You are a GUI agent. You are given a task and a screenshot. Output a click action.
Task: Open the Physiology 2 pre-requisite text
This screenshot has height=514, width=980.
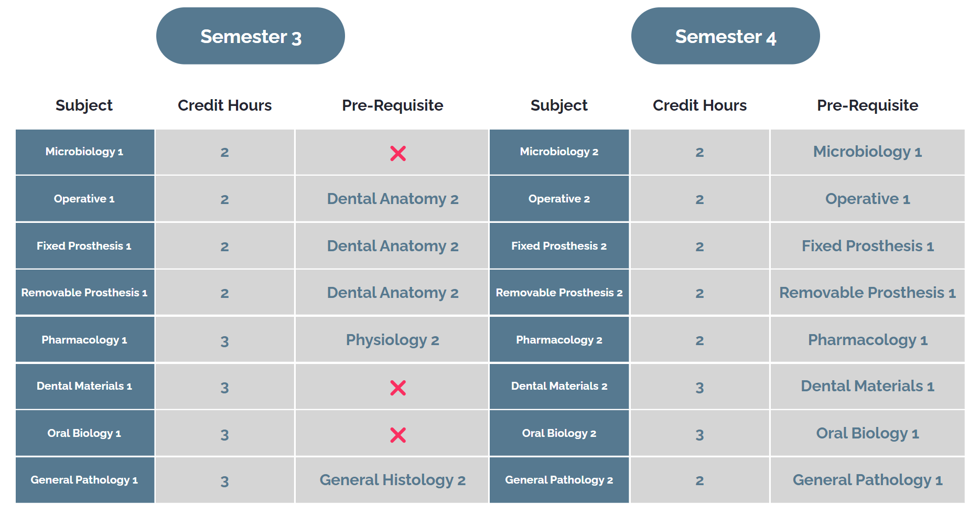pos(392,340)
